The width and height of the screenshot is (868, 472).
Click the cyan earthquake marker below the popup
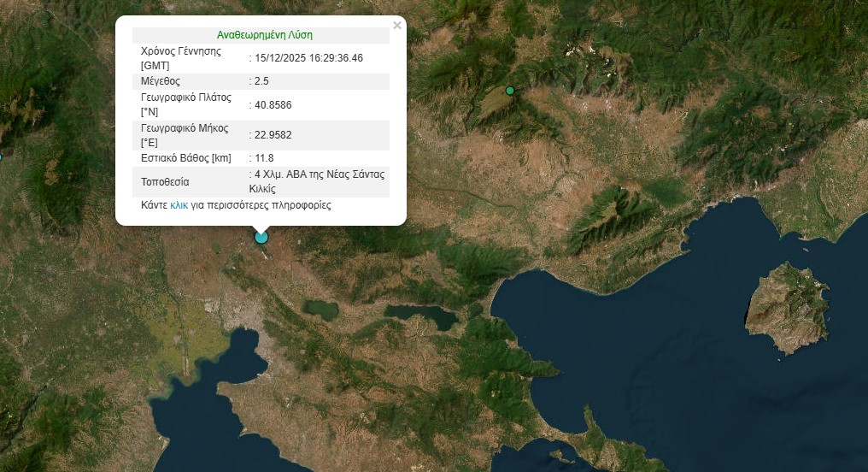coord(261,237)
